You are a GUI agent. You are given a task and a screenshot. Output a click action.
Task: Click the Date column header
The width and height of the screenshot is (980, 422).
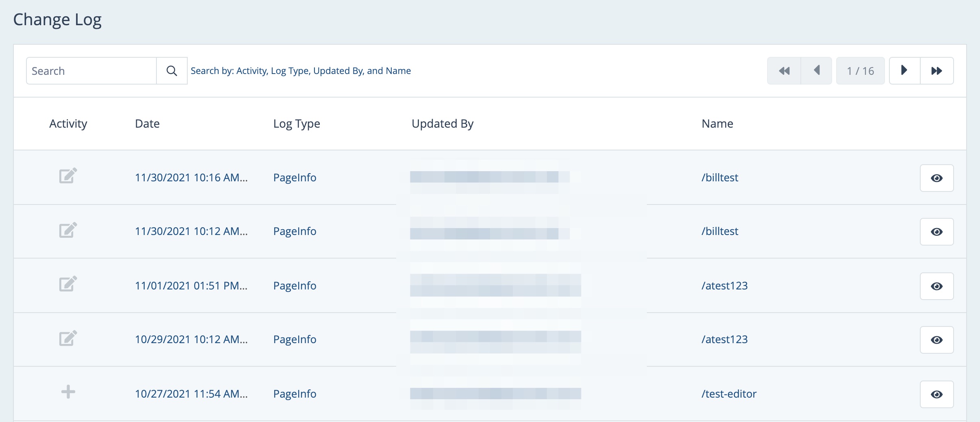pyautogui.click(x=147, y=124)
